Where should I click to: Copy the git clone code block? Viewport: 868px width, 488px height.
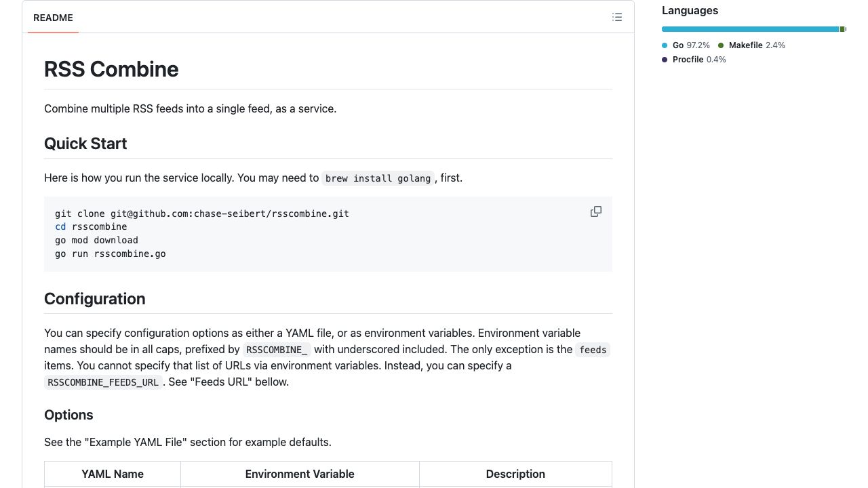pos(596,211)
